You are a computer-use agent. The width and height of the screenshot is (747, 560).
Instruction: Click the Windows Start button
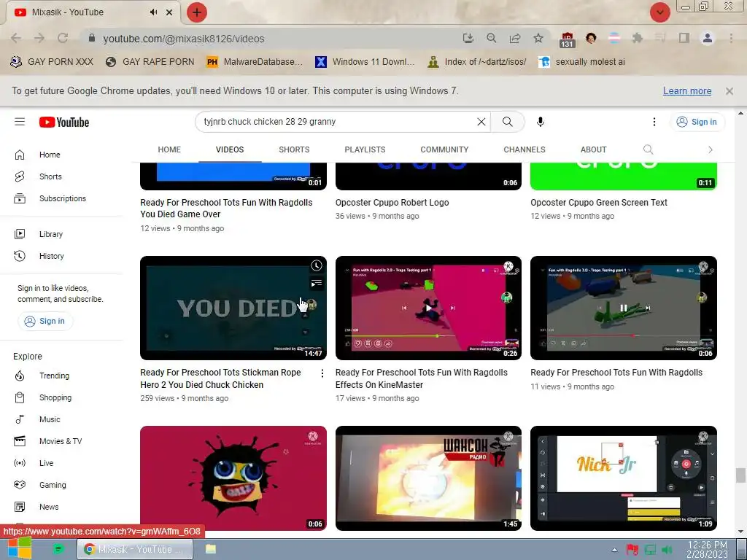pos(19,548)
